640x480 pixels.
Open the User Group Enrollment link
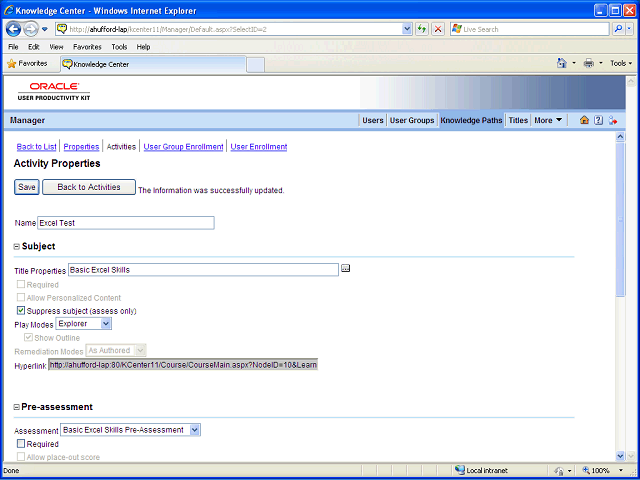(x=183, y=147)
